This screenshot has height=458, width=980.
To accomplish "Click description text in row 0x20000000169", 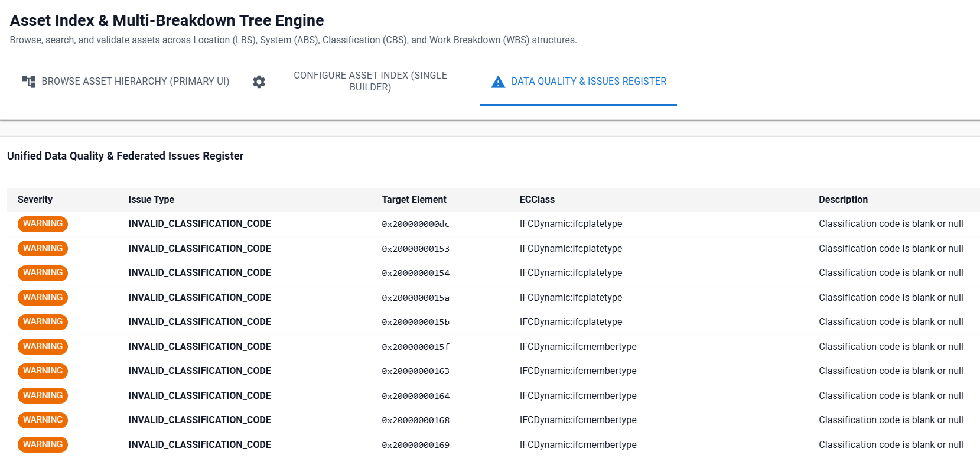I will 891,445.
